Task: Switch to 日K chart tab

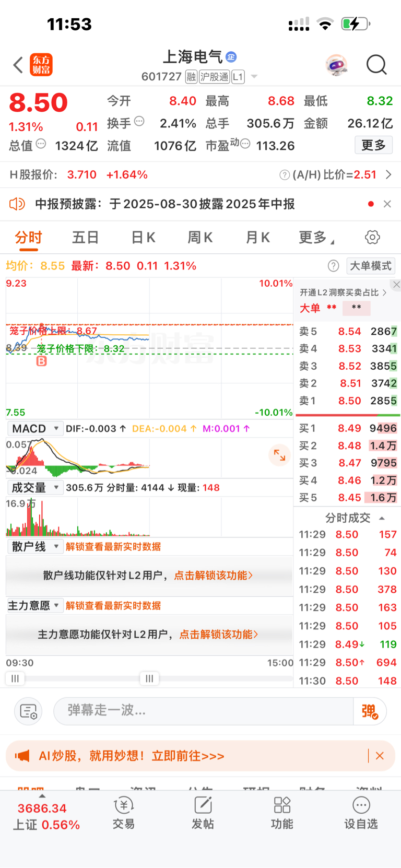Action: click(x=143, y=238)
